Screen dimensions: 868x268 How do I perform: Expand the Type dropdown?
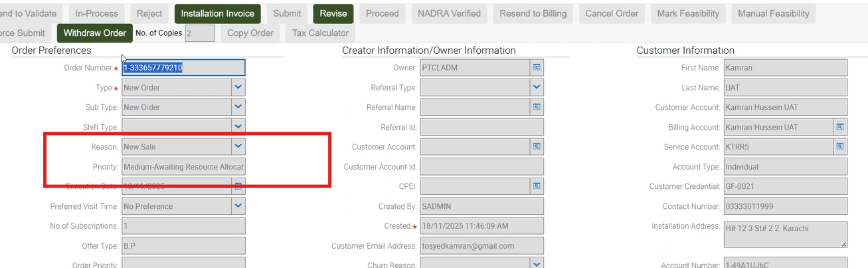(238, 87)
